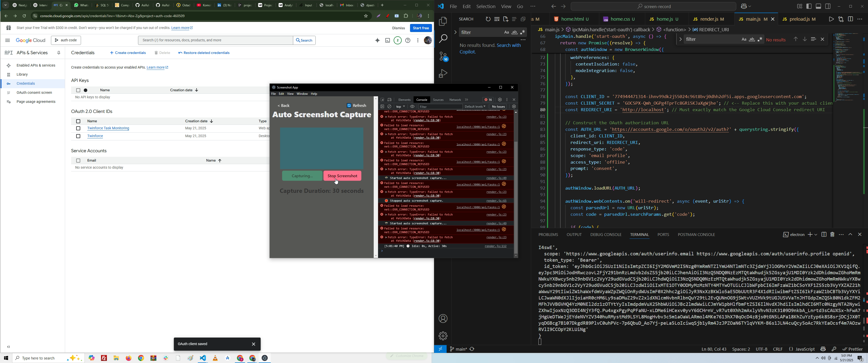Expand the replace toggle in the editor find widget
Screen dimensions: 868x363
[680, 39]
